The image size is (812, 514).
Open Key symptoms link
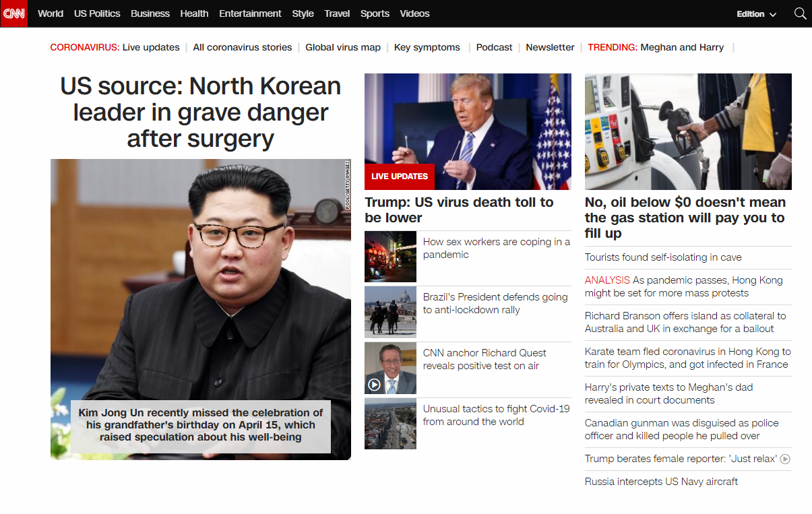(x=427, y=47)
